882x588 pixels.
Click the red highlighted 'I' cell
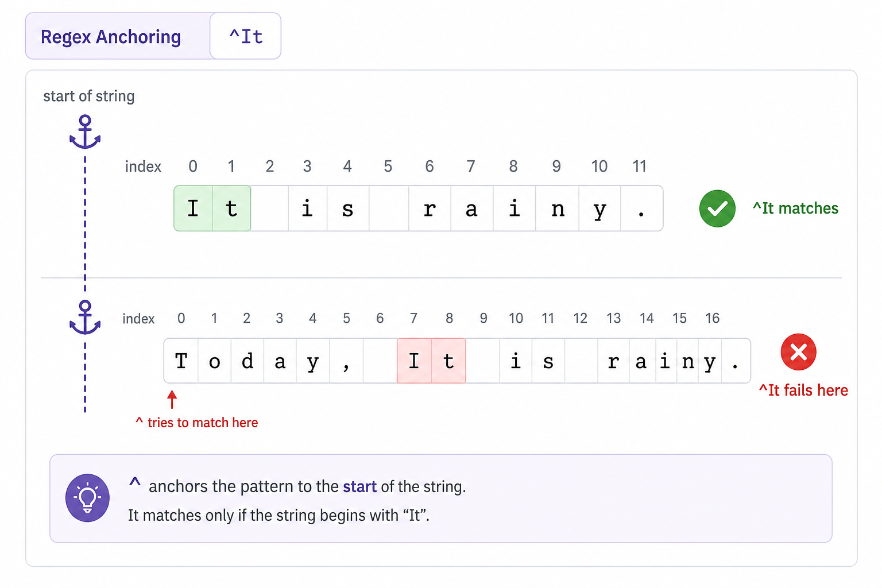[x=414, y=361]
